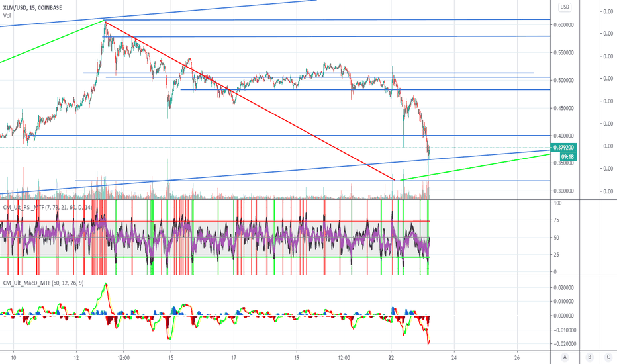Click the RSI scale value 100
Screen dimensions: 617x364
click(x=557, y=203)
